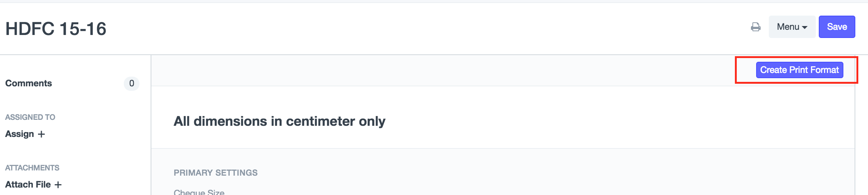Image resolution: width=868 pixels, height=195 pixels.
Task: Open the Comments section in sidebar
Action: (29, 83)
